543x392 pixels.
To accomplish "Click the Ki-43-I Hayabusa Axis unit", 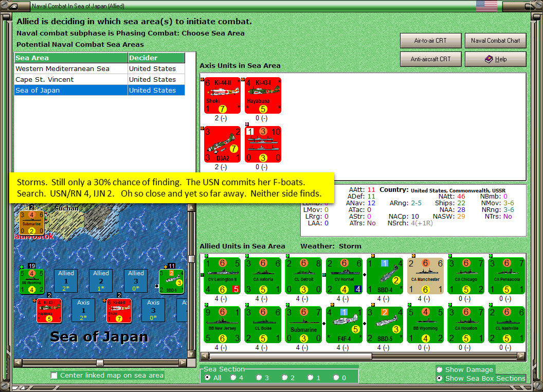I will tap(263, 96).
